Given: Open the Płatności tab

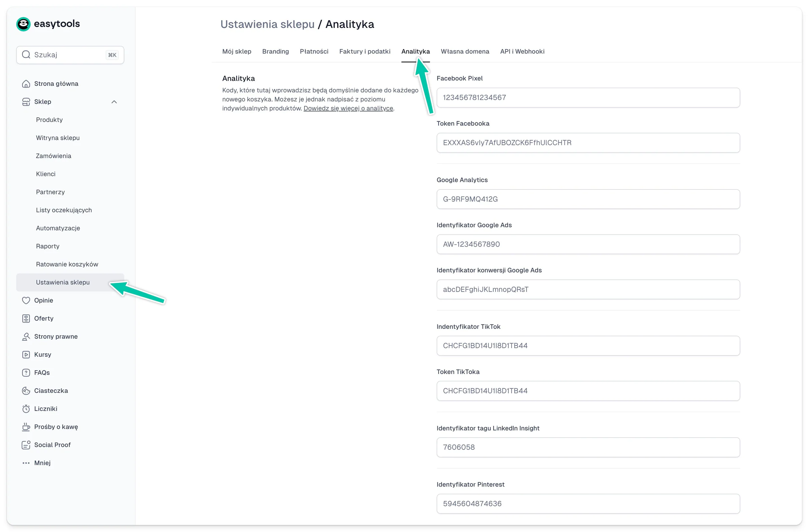Looking at the screenshot, I should (314, 51).
